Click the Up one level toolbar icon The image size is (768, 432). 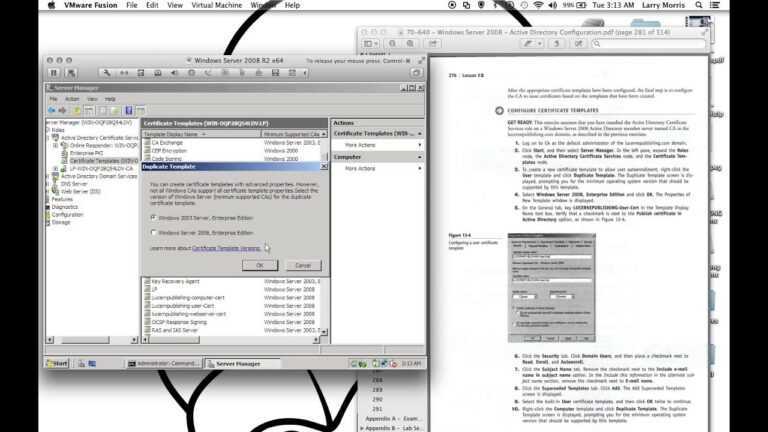tap(77, 111)
